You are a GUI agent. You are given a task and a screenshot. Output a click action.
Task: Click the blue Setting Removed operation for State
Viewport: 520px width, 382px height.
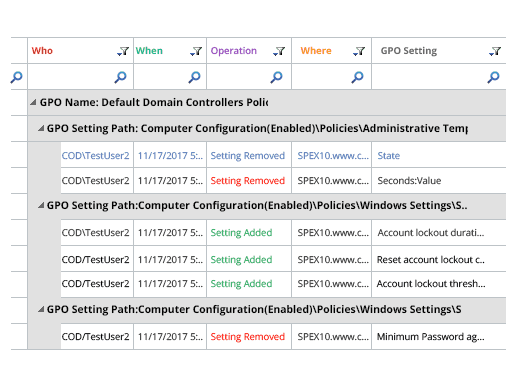tap(248, 156)
